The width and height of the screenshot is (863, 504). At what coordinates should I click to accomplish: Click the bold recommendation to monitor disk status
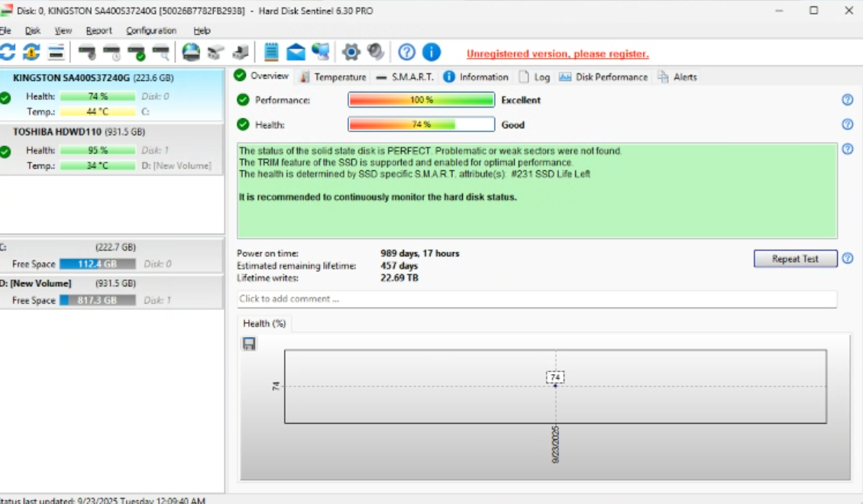(377, 197)
